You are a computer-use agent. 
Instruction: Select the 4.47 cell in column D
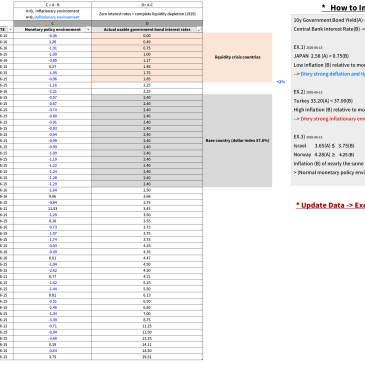coord(147,258)
